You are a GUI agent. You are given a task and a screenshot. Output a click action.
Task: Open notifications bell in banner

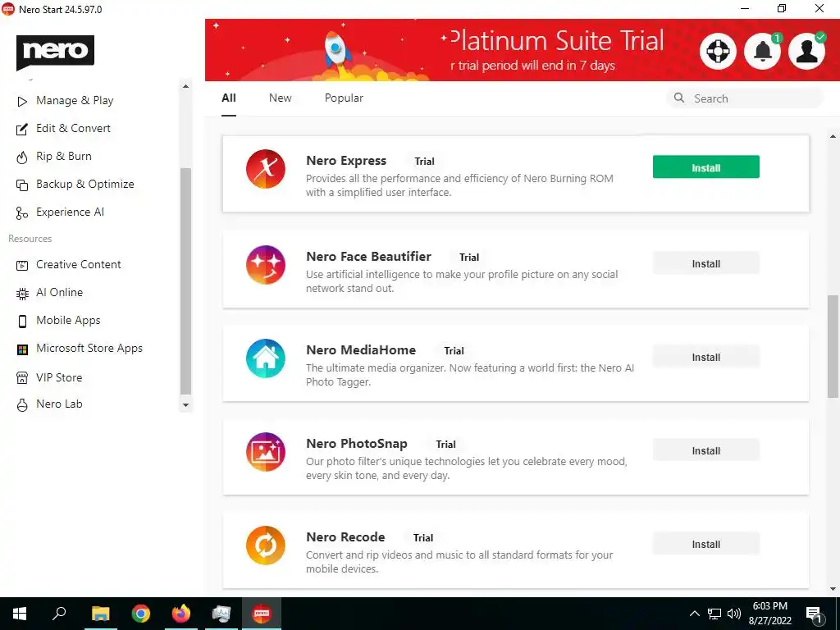tap(763, 52)
